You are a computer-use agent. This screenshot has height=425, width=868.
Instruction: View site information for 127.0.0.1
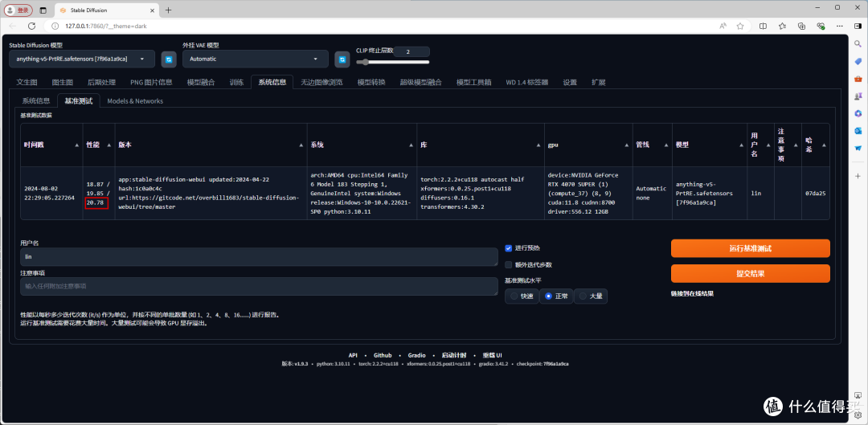(55, 26)
